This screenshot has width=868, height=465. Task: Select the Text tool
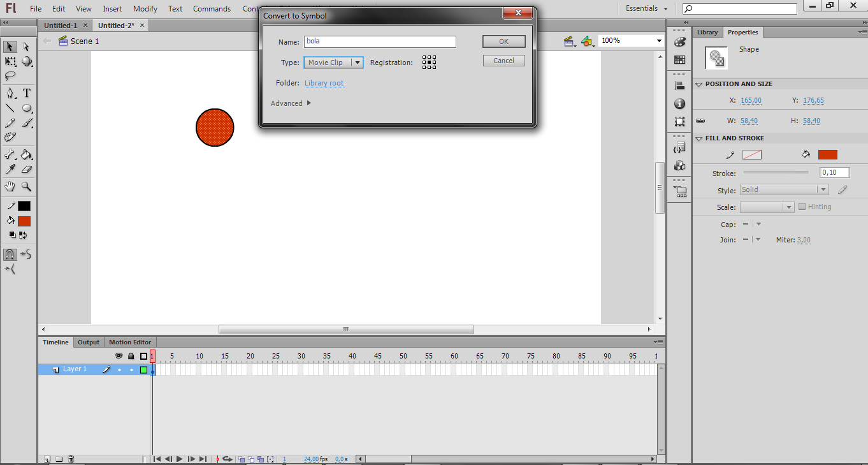[x=26, y=93]
